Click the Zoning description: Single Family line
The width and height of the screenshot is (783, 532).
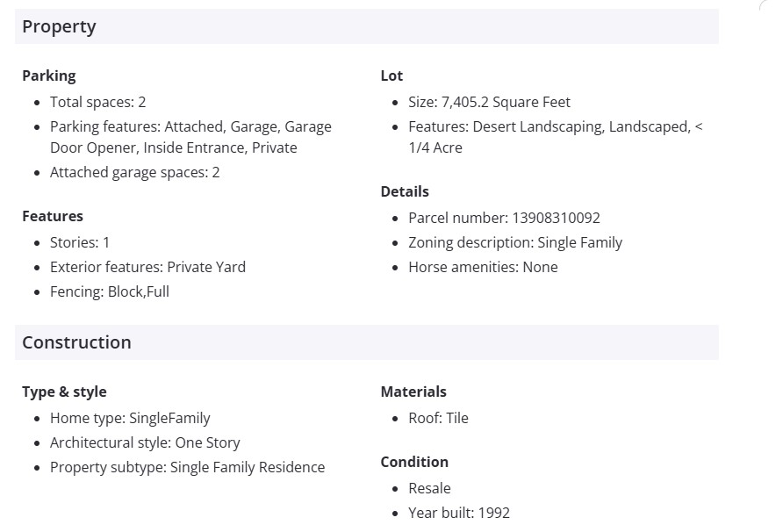coord(515,242)
